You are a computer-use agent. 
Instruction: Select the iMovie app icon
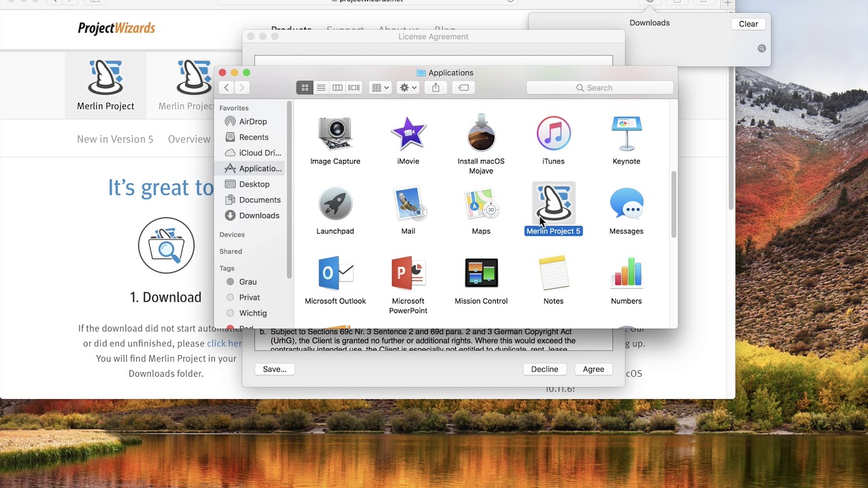(408, 134)
